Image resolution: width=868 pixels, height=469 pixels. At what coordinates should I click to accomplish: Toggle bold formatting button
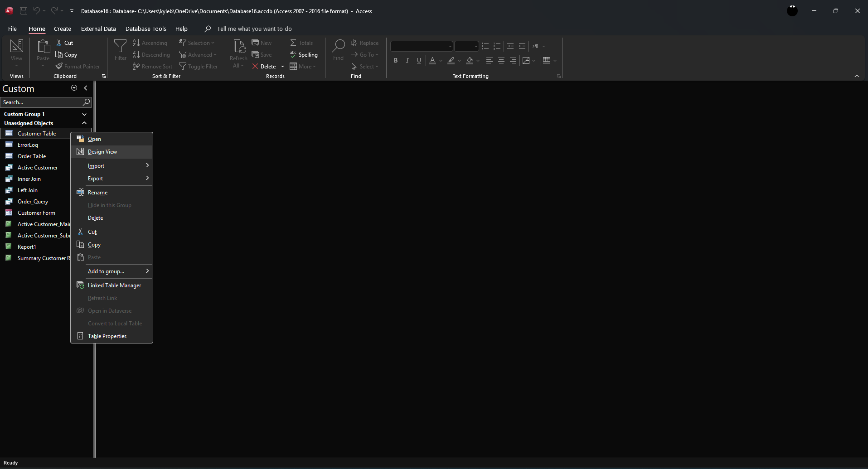pos(396,61)
